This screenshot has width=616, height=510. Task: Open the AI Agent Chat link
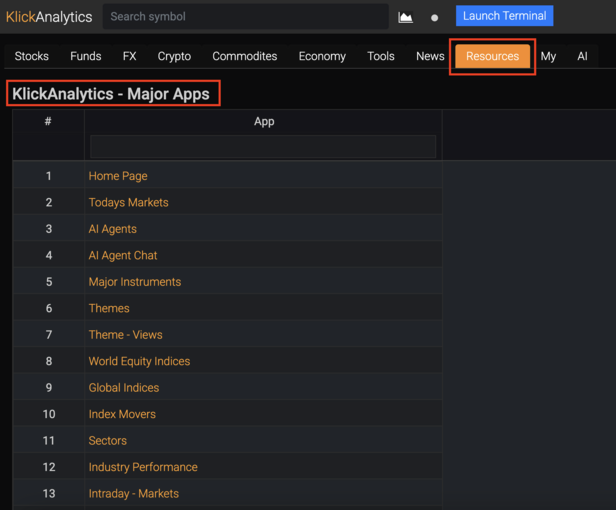pos(123,256)
